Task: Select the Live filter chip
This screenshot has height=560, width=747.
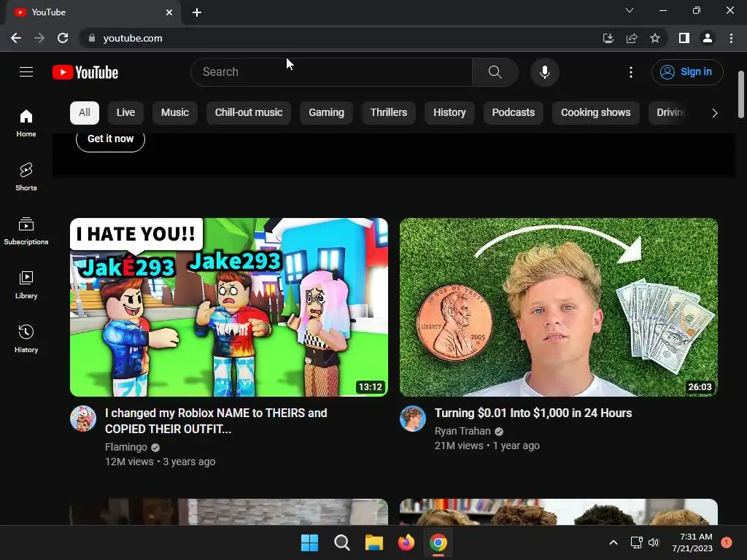Action: pos(125,113)
